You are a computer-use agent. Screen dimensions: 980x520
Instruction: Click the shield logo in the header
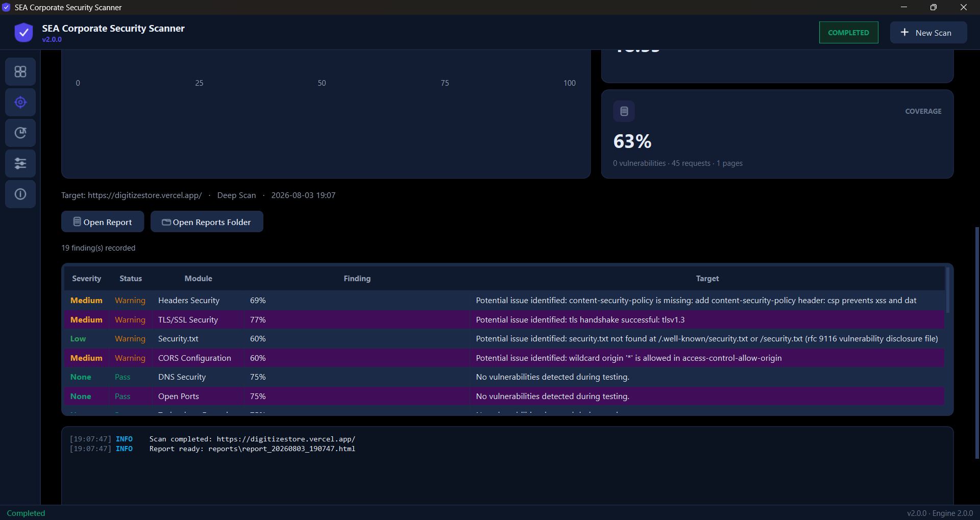[x=23, y=33]
